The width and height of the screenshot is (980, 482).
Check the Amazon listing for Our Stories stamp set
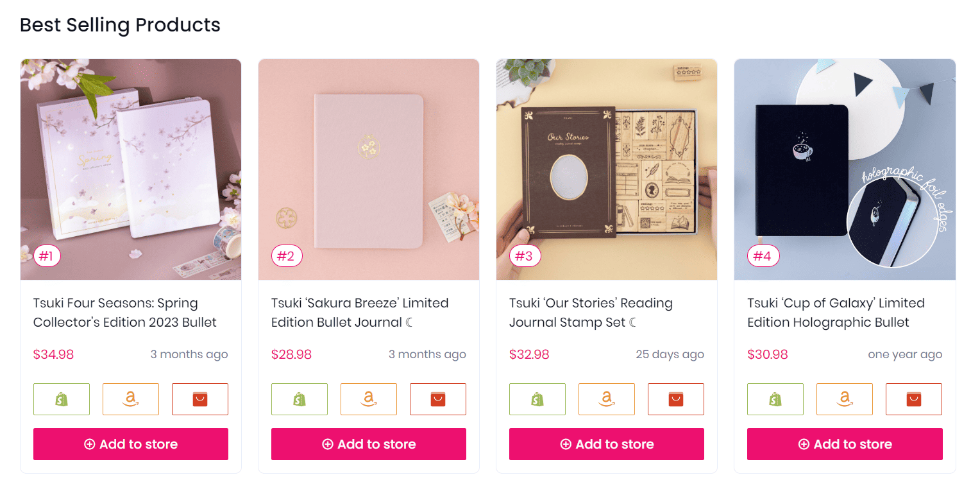click(x=606, y=399)
